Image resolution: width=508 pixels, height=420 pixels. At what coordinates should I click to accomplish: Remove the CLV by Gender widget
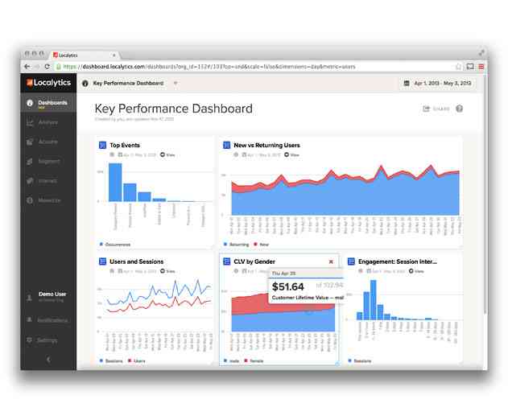point(331,261)
